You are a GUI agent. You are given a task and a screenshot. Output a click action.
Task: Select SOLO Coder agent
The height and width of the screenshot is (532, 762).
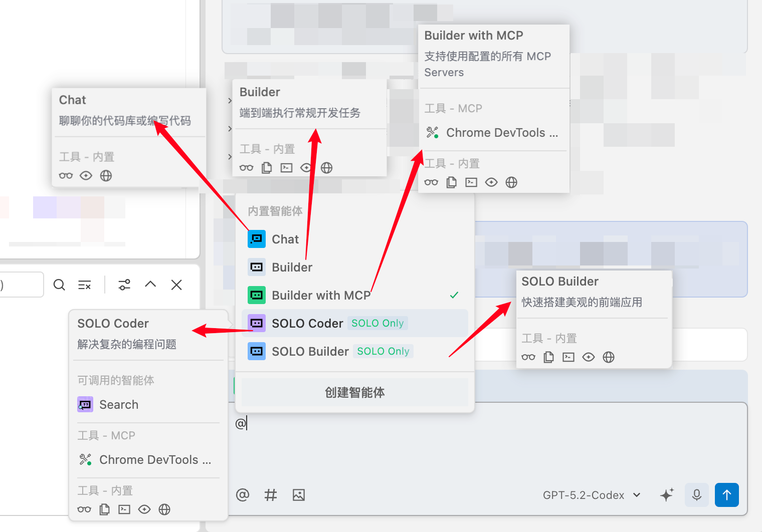pos(307,324)
